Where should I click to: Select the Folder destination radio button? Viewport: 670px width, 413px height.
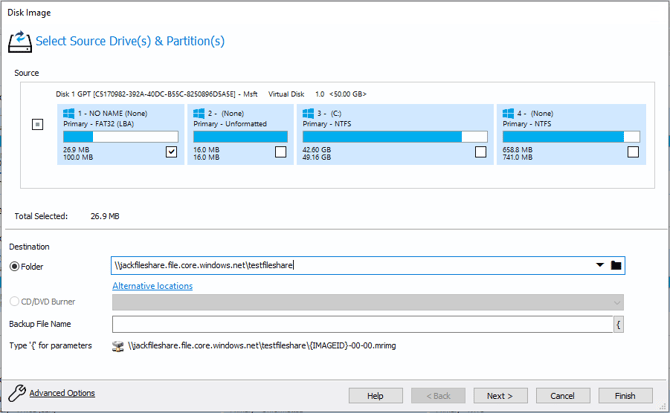coord(15,267)
